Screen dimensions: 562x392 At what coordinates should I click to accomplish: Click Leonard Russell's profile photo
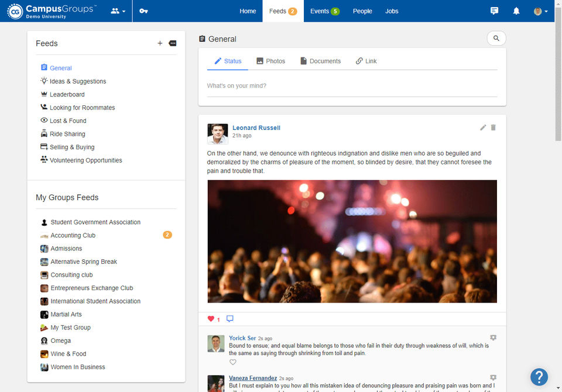[x=218, y=133]
